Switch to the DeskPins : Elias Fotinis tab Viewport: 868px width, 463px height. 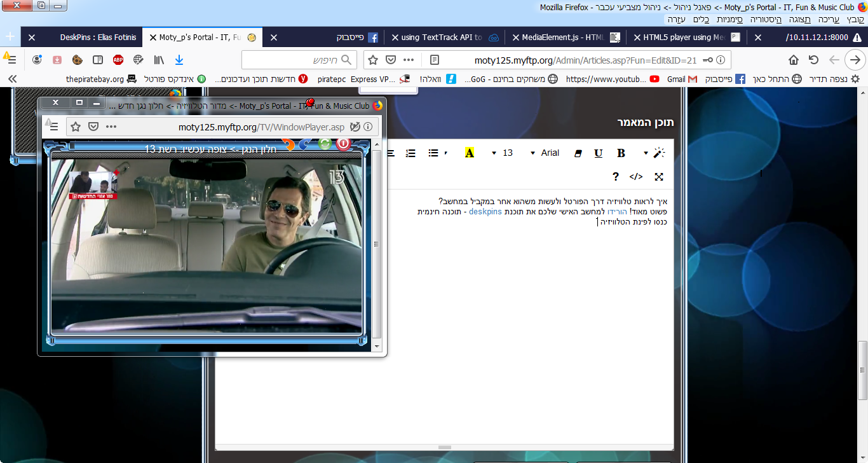pos(98,38)
